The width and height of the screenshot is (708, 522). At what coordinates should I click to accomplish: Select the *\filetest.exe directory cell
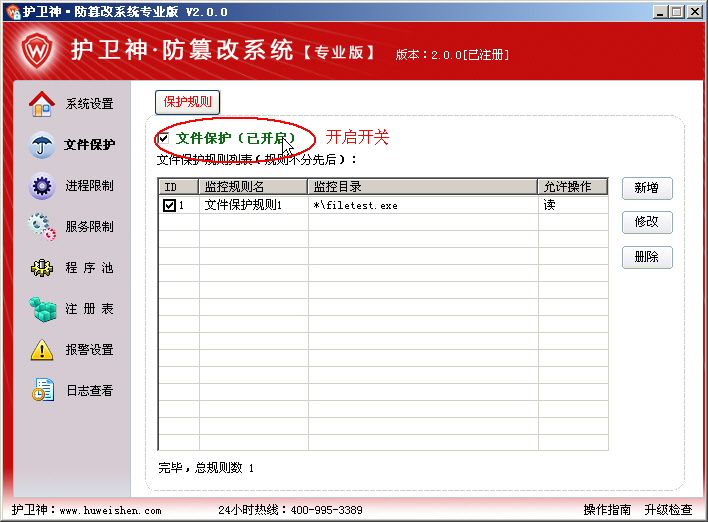pyautogui.click(x=422, y=205)
